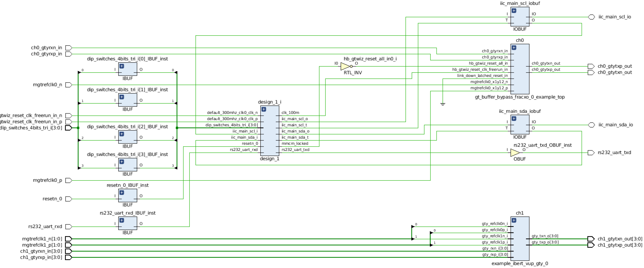This screenshot has height=268, width=644.
Task: Select the rs232_uart_rxd_IBUF_inst IBUF block body
Action: (128, 223)
